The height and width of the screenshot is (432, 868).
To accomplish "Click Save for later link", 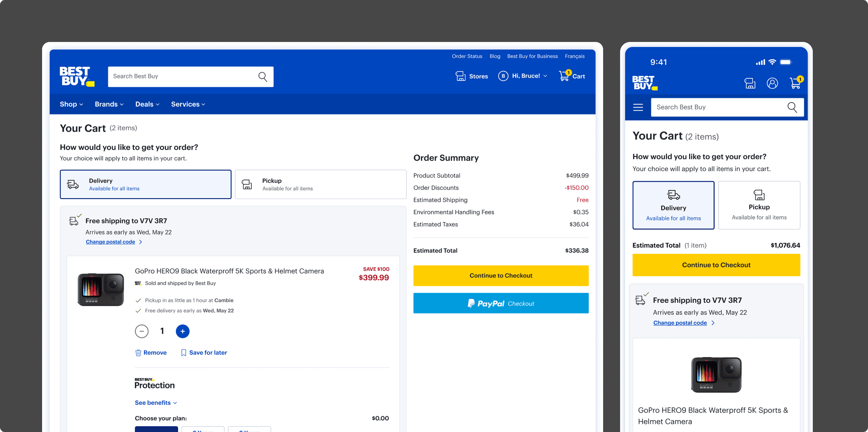I will click(x=208, y=353).
